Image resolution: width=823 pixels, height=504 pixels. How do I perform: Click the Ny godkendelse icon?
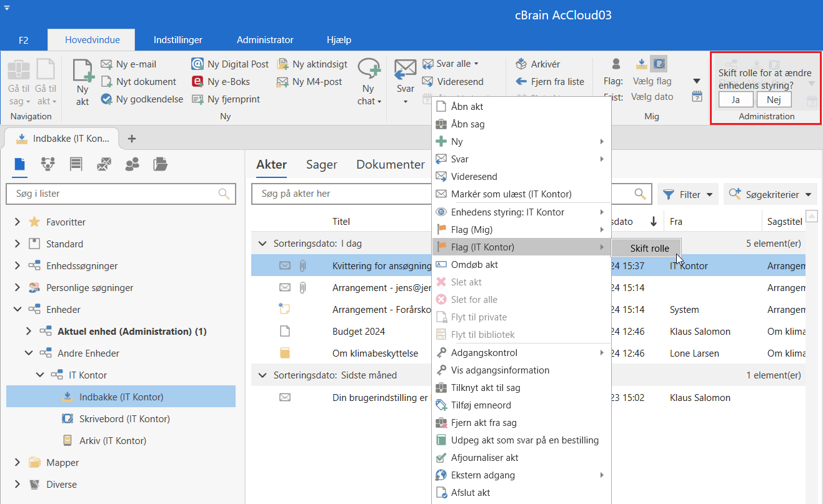(106, 99)
